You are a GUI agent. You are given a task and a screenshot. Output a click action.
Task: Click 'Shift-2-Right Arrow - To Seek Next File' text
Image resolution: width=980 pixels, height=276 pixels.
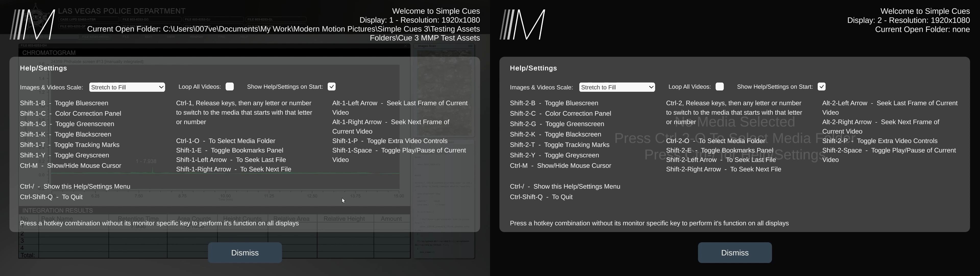(724, 169)
